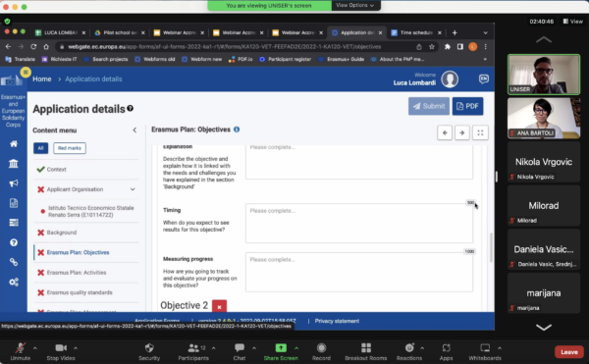Image resolution: width=589 pixels, height=364 pixels.
Task: Expand the Applicant Organisation menu chevron
Action: 133,189
